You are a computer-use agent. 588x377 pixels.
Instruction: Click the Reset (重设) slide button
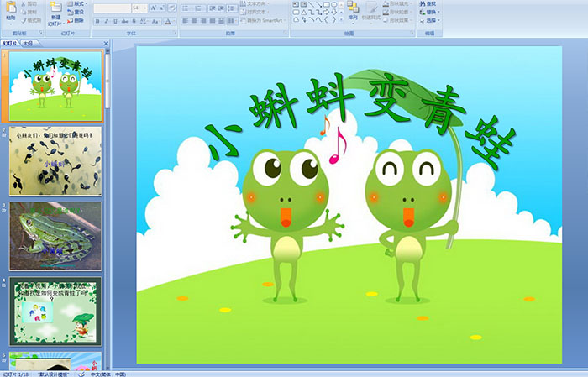coord(76,12)
